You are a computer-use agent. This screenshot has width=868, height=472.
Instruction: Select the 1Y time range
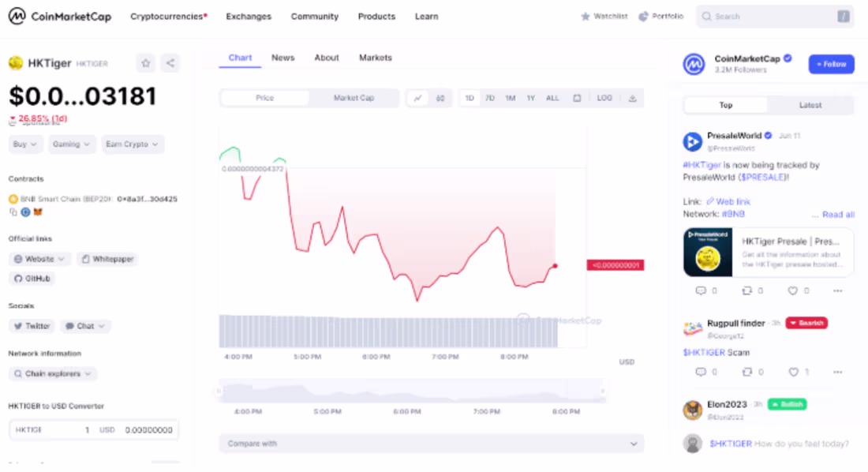tap(531, 98)
